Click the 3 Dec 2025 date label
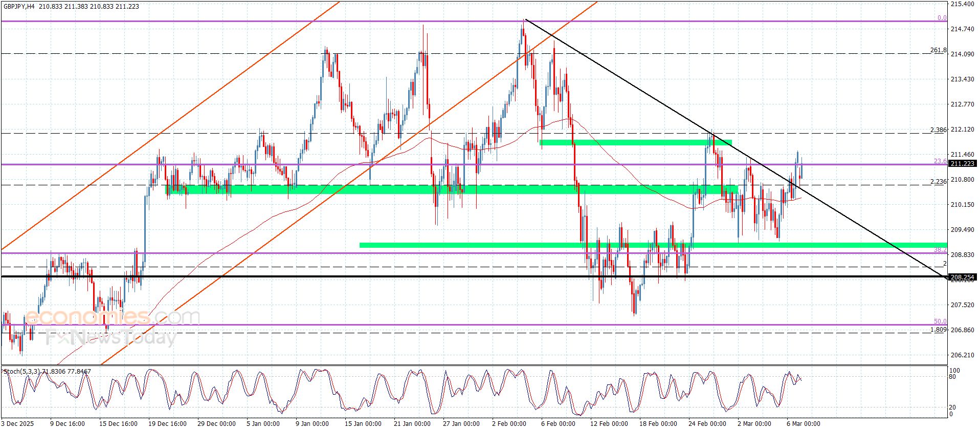 click(18, 423)
